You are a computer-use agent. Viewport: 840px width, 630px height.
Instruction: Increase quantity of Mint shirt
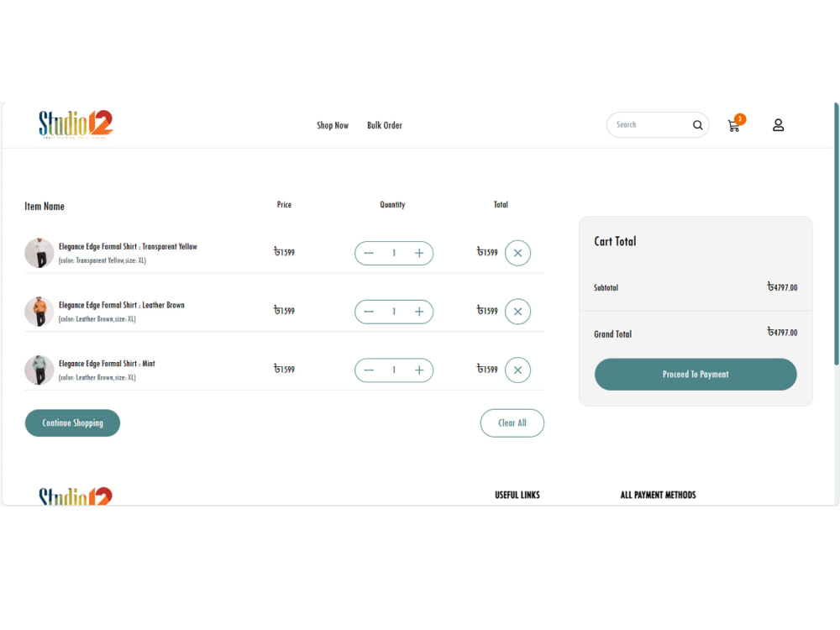point(419,370)
